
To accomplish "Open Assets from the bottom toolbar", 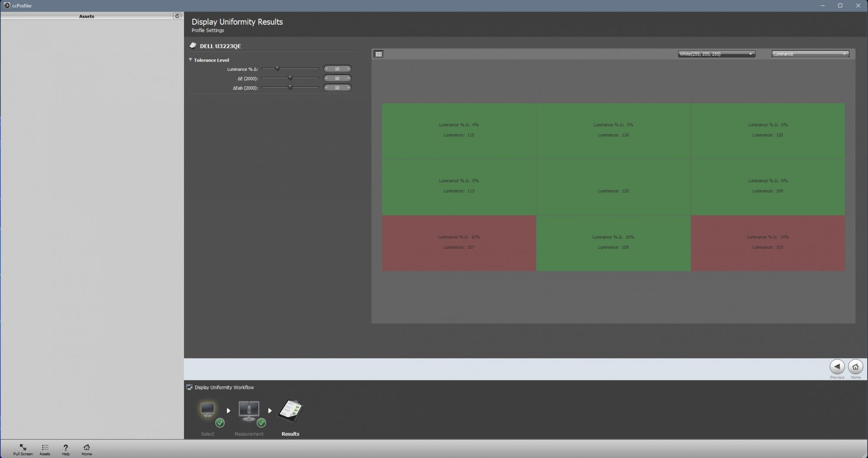I will pyautogui.click(x=45, y=449).
